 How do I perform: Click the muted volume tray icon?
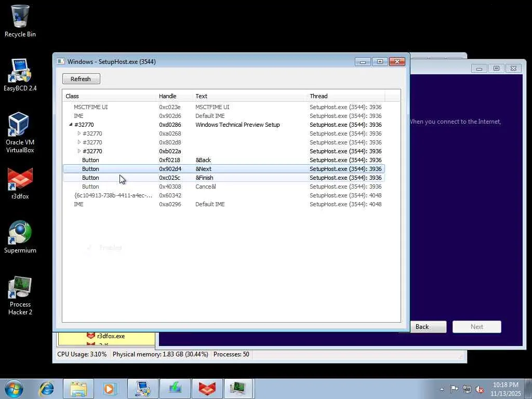click(x=480, y=389)
